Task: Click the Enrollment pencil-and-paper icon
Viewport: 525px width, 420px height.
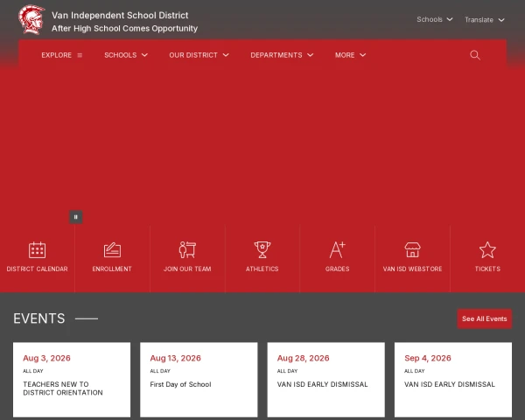Action: pyautogui.click(x=112, y=250)
